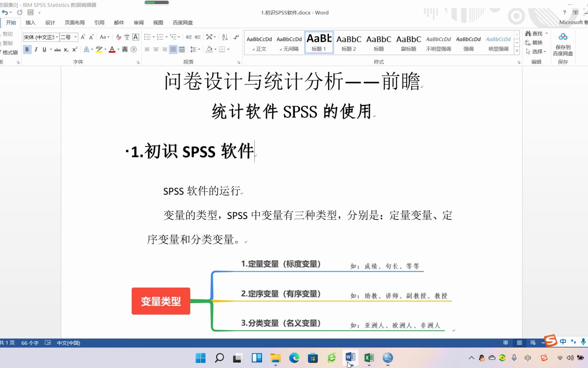Click the Select (选择) button
The width and height of the screenshot is (588, 368).
(x=536, y=51)
